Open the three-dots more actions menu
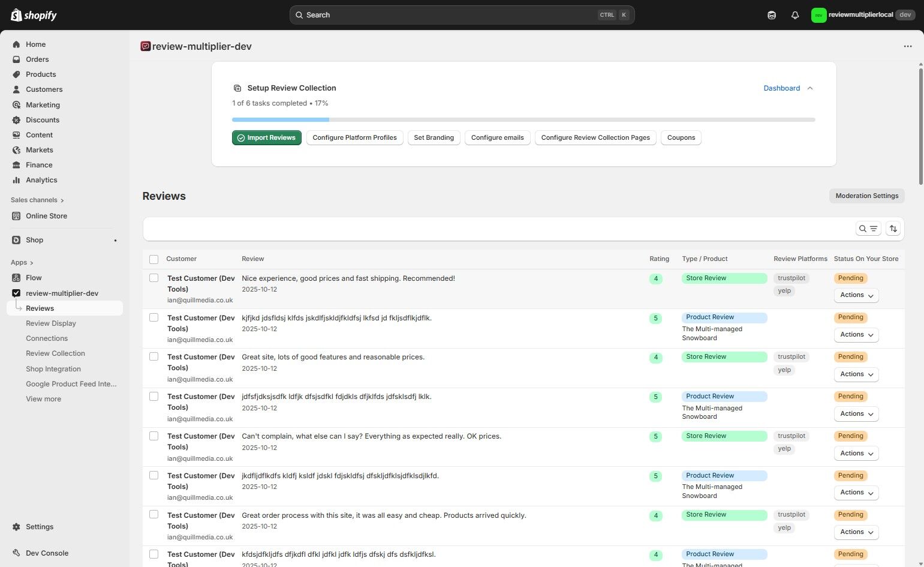The width and height of the screenshot is (924, 567). coord(907,46)
